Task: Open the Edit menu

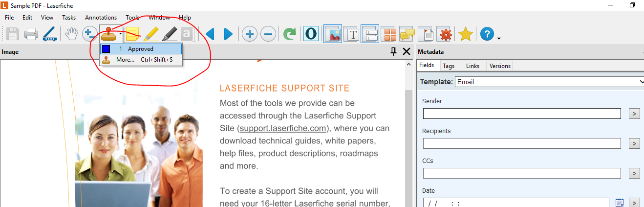Action: tap(27, 18)
